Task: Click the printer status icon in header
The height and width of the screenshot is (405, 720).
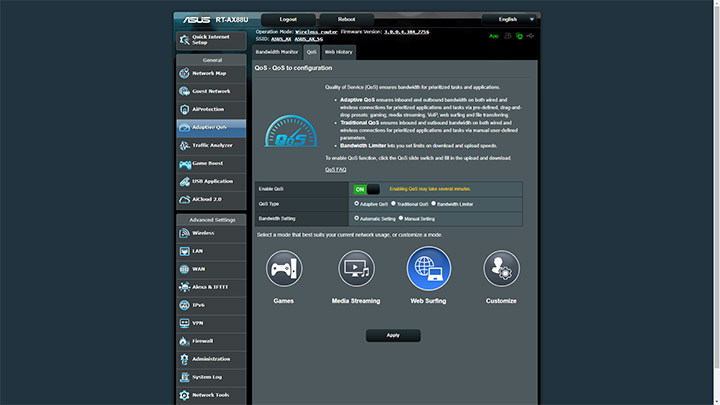Action: point(508,36)
